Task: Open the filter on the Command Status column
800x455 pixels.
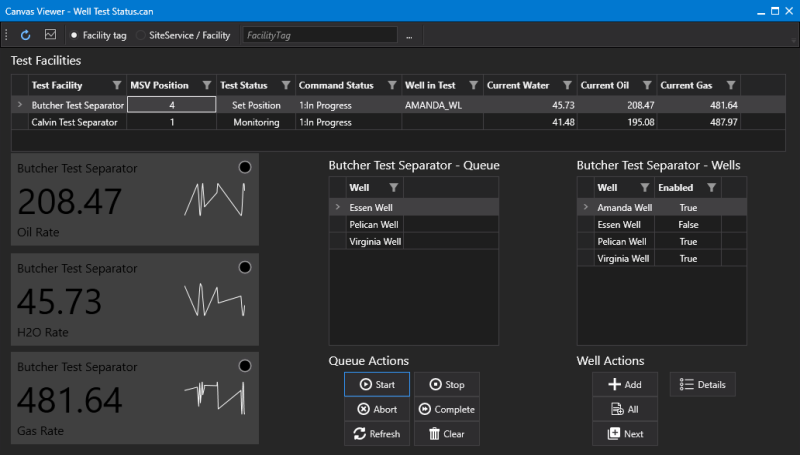Action: click(392, 85)
